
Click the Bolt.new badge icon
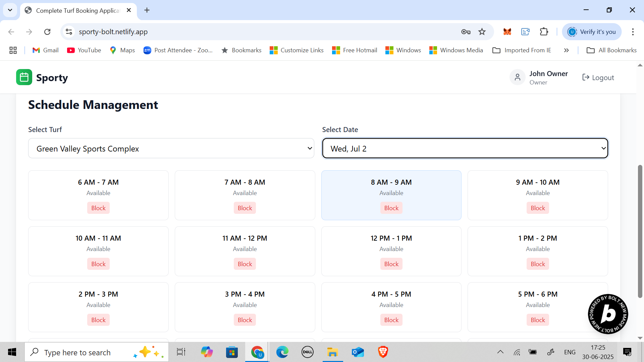tap(608, 314)
